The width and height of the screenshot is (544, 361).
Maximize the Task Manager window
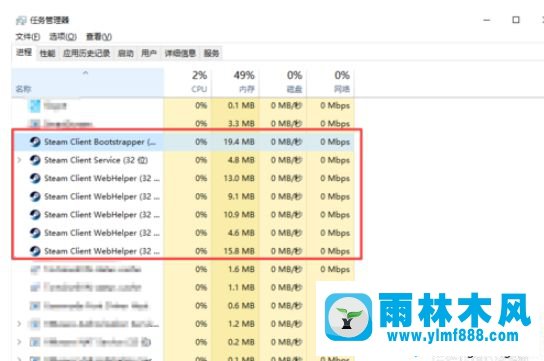[x=516, y=20]
